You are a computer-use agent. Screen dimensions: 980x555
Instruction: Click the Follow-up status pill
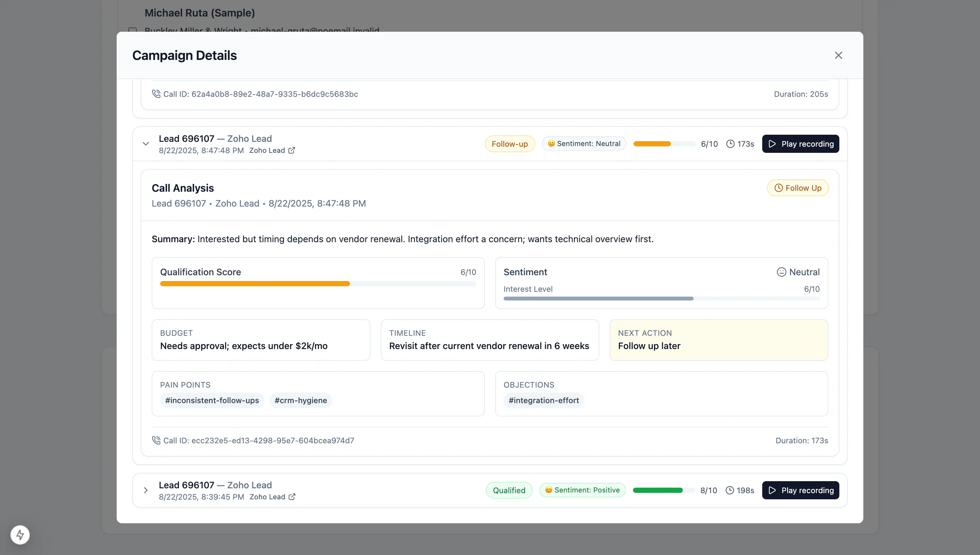[510, 144]
